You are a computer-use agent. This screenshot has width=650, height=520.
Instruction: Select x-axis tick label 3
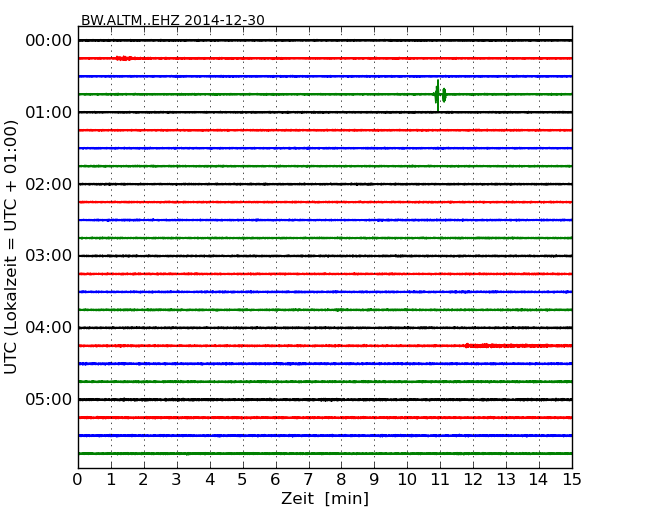point(177,479)
